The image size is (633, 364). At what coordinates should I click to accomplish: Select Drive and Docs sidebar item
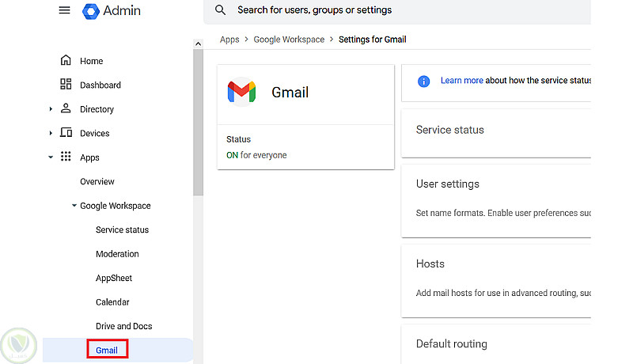[123, 326]
